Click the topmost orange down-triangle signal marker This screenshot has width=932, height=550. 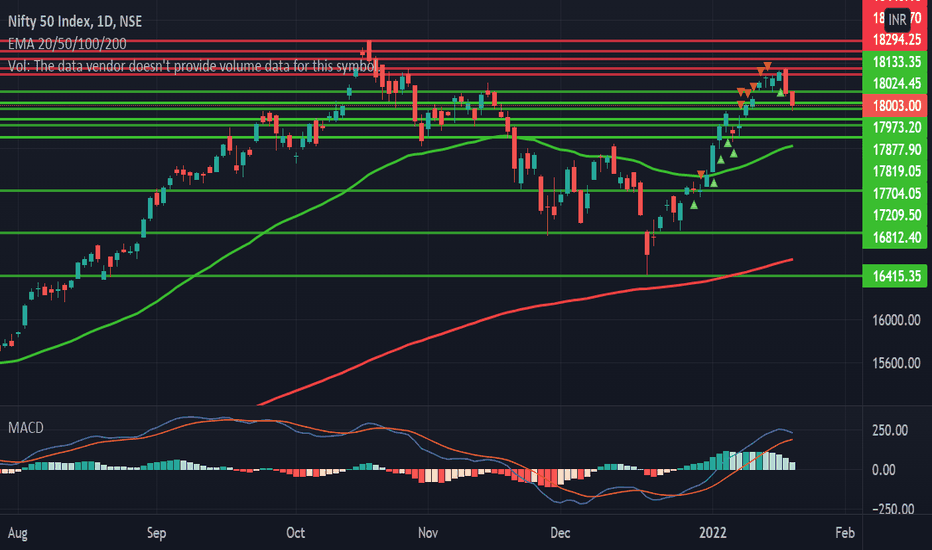pyautogui.click(x=767, y=65)
